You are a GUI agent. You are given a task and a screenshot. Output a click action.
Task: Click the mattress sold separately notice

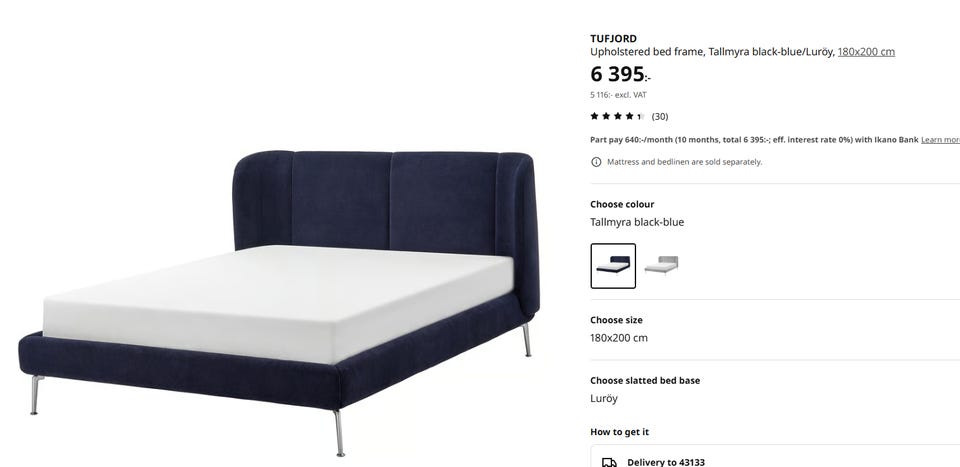coord(684,162)
